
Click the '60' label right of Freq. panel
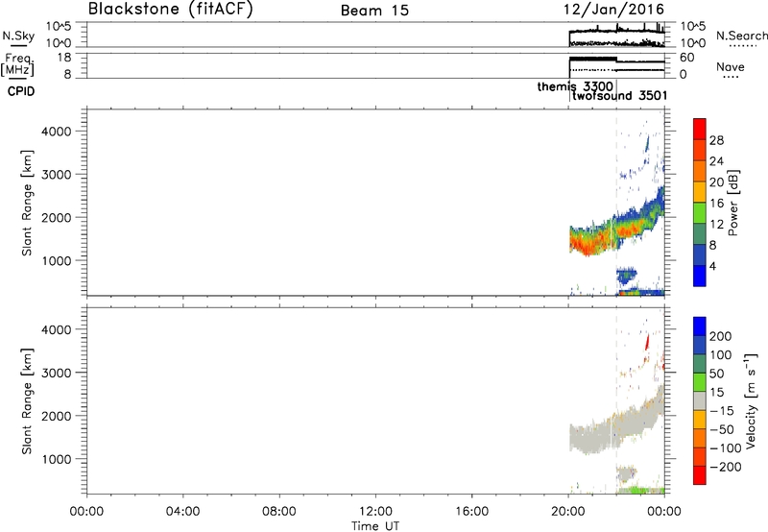686,58
